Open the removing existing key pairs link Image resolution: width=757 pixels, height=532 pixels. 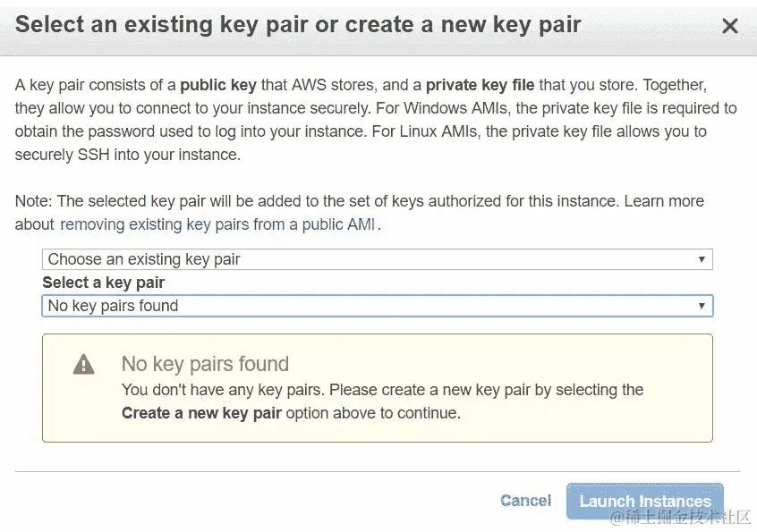(219, 224)
